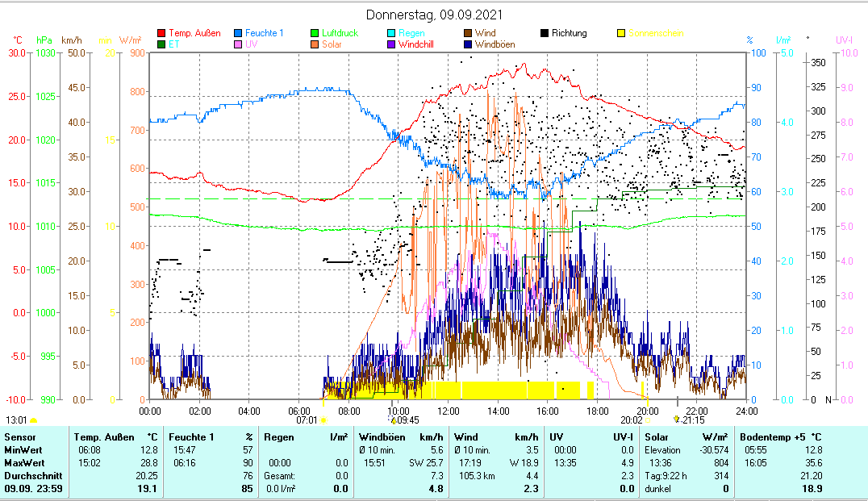The image size is (868, 501).
Task: Click the sunset icon at 20:02
Action: point(648,420)
